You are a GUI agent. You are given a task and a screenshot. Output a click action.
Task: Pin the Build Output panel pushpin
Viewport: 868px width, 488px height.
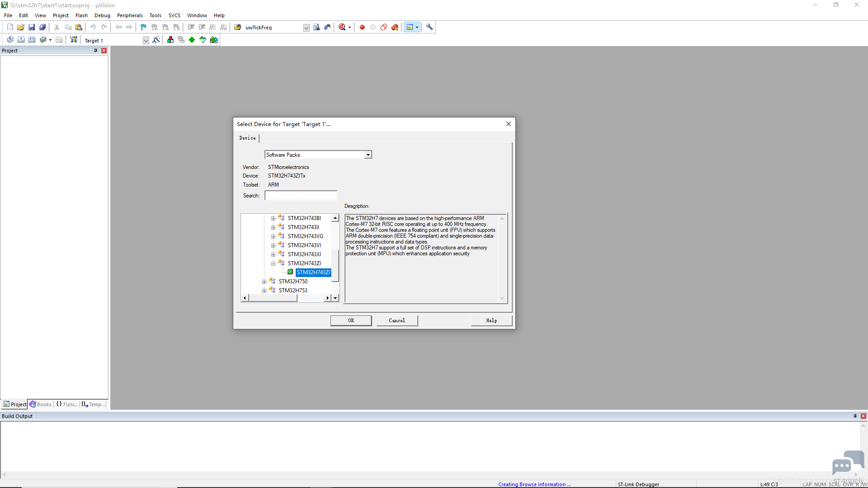[855, 416]
